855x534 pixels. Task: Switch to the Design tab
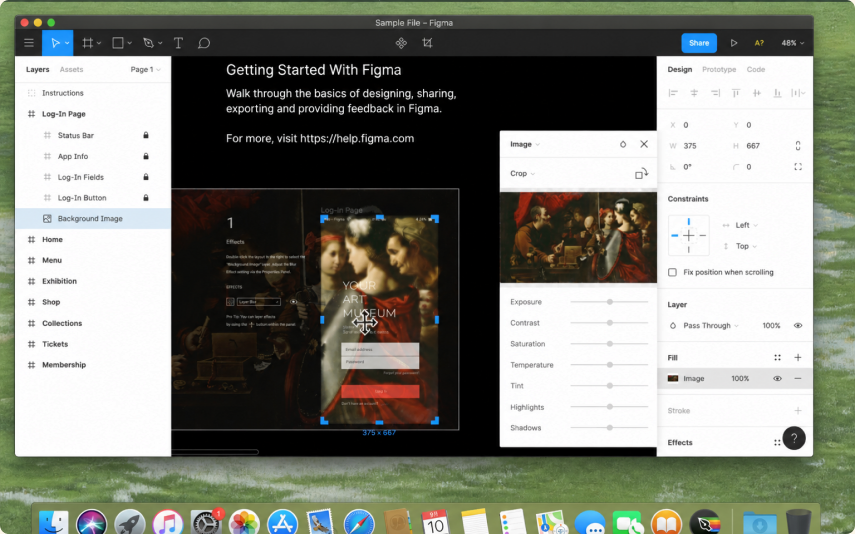[x=679, y=70]
